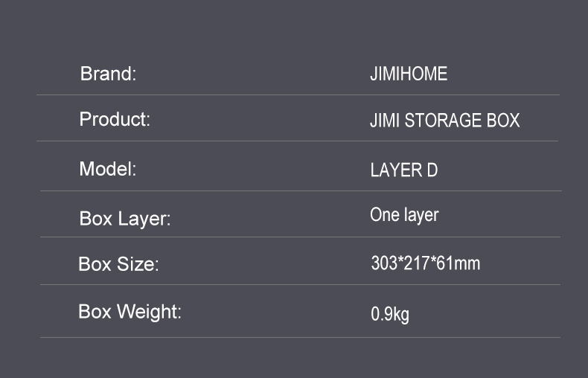Select the 303*217*61mm dimensions text
The width and height of the screenshot is (588, 378).
pos(425,263)
